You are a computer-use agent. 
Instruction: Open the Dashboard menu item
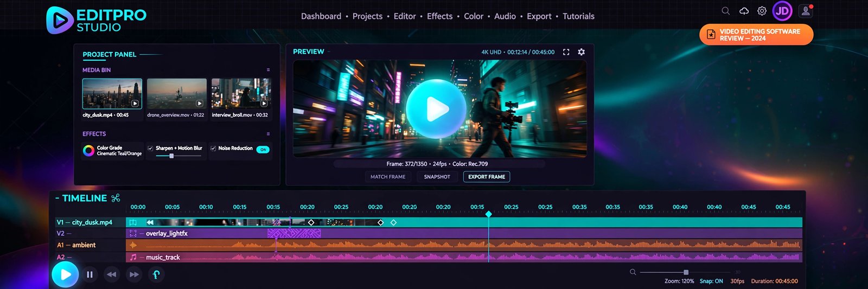321,16
